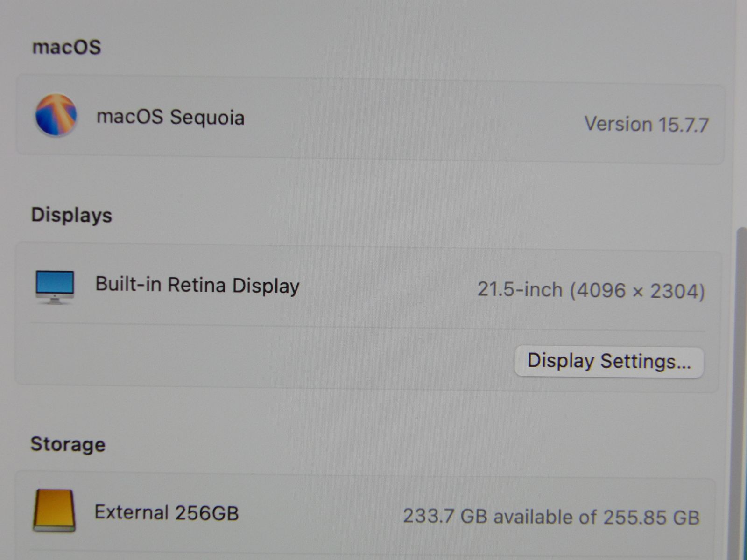Screen dimensions: 747x560
Task: Click the Displays section heading
Action: [x=71, y=215]
